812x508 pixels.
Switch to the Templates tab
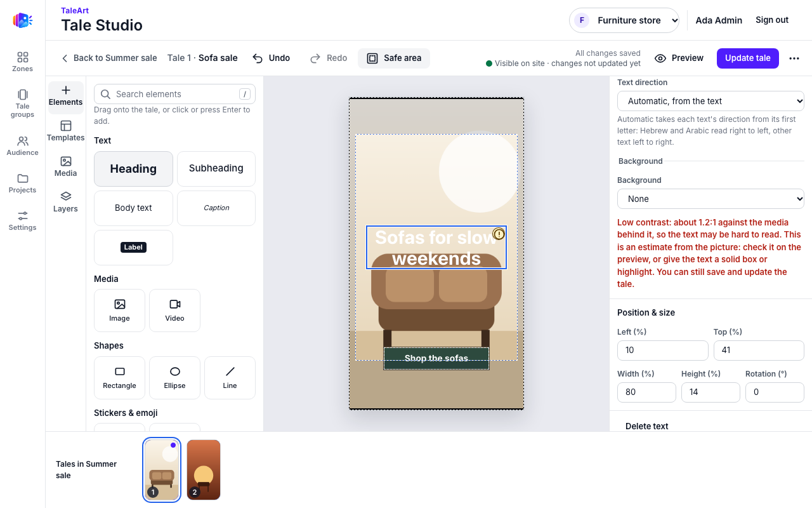(65, 131)
